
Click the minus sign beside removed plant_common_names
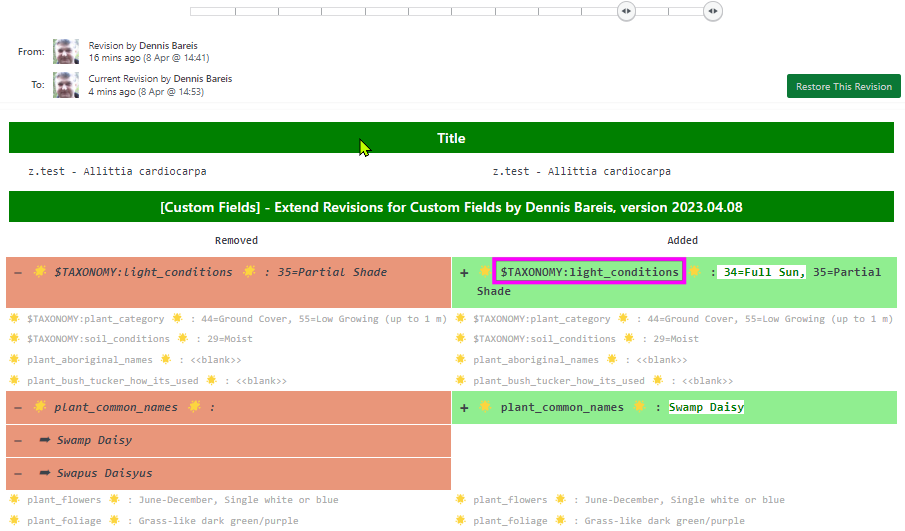pos(18,407)
